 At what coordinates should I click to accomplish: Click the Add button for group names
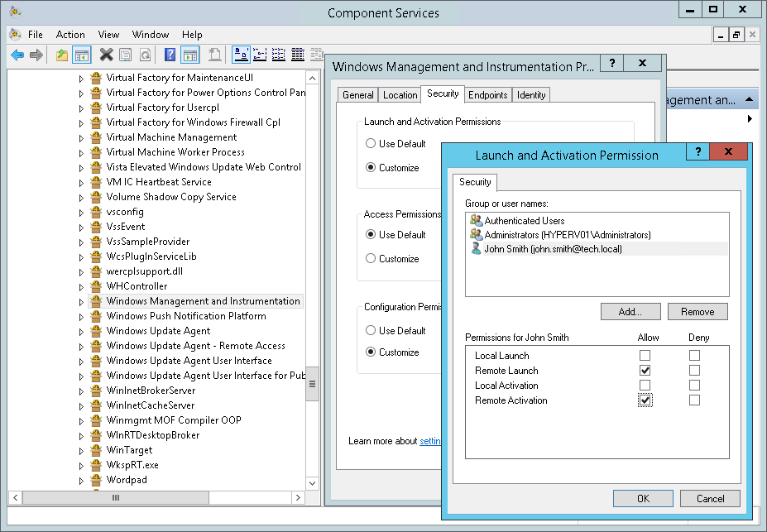point(630,311)
